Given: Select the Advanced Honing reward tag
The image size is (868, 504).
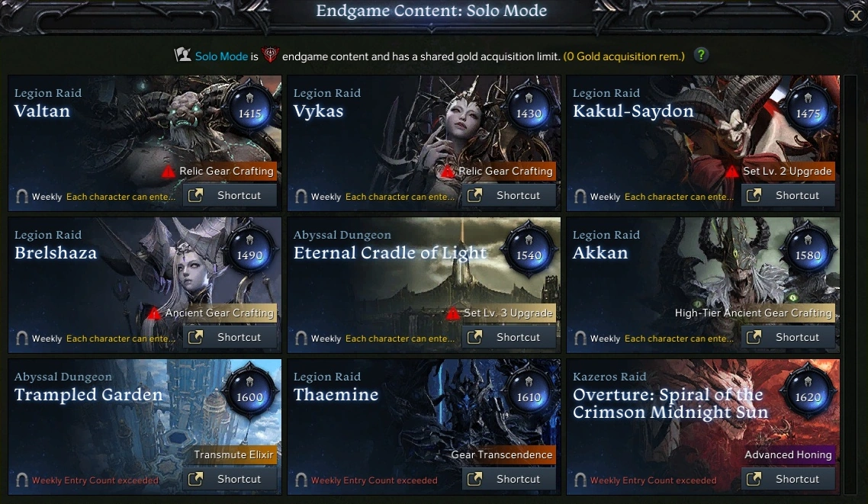Looking at the screenshot, I should point(788,454).
